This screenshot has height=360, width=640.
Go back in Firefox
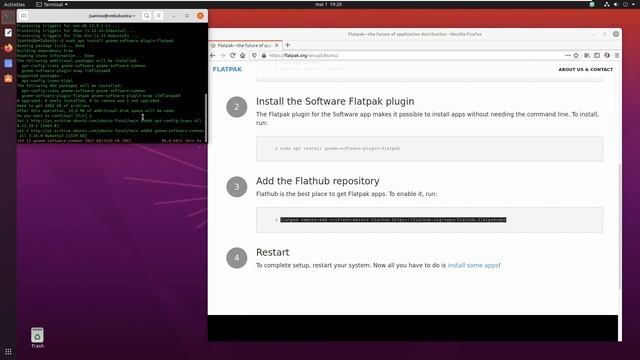(213, 56)
